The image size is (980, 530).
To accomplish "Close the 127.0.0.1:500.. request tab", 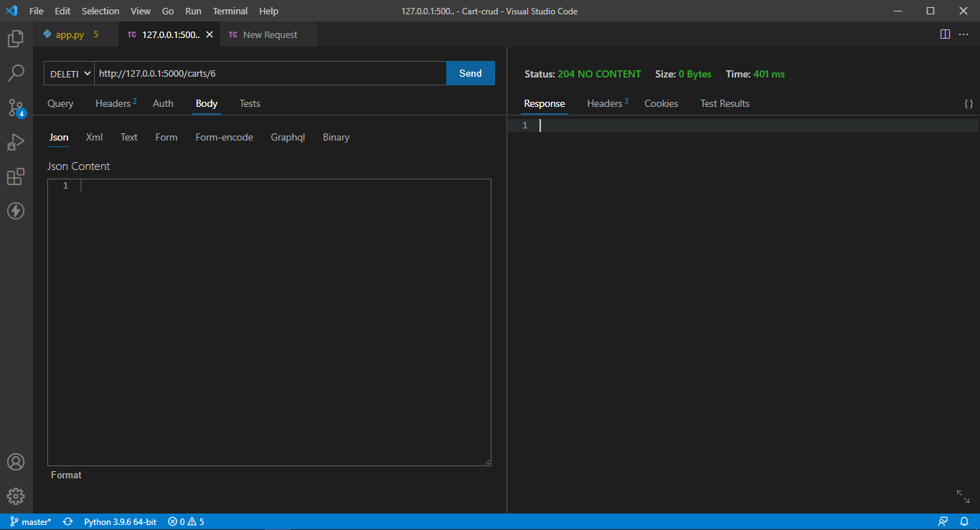I will pyautogui.click(x=209, y=34).
